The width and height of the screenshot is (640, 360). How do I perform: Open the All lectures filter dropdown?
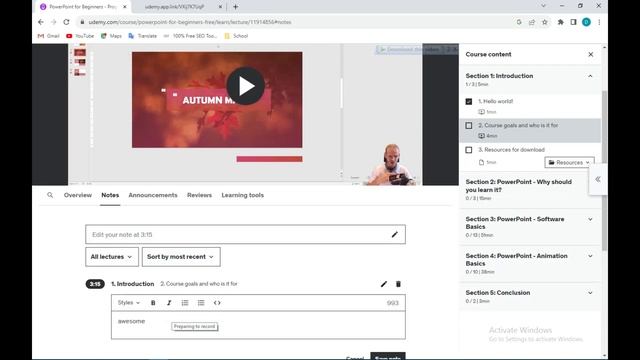[112, 257]
